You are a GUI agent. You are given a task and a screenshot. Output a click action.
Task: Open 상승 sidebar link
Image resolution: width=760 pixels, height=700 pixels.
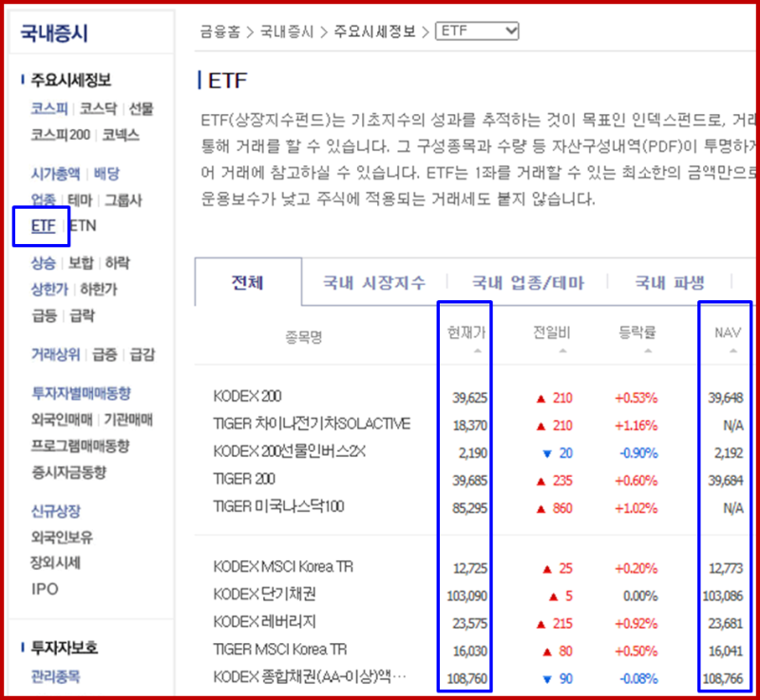(43, 263)
